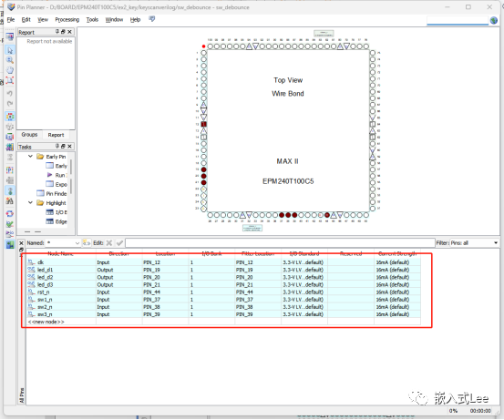This screenshot has height=420, width=504.
Task: Click the All Pins vertical tab label
Action: 22,395
